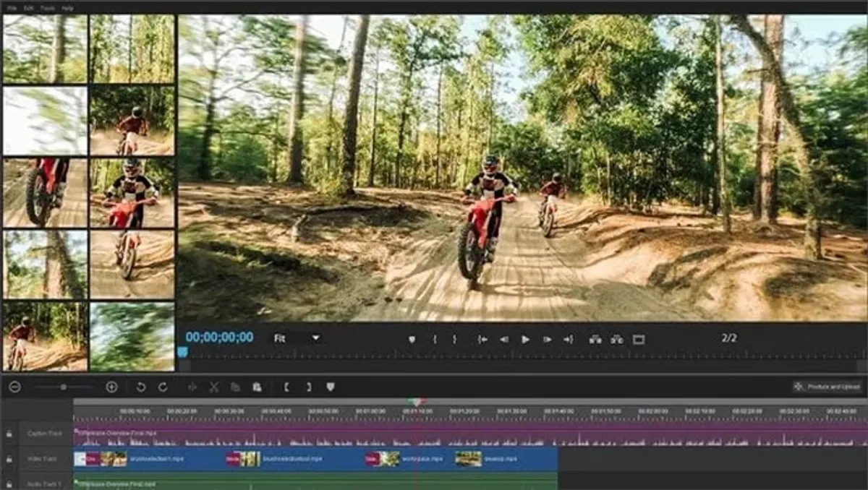Select the red bike wheel close-up thumbnail
868x490 pixels.
pyautogui.click(x=45, y=193)
